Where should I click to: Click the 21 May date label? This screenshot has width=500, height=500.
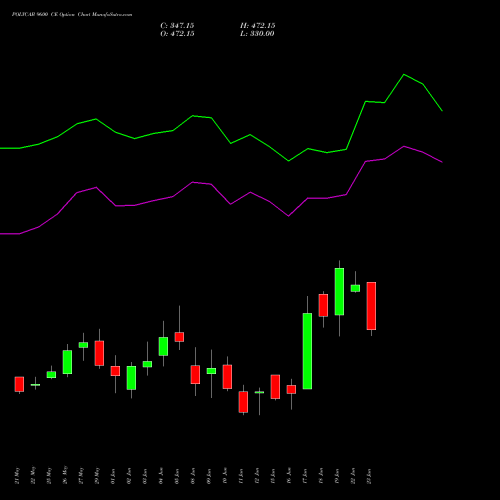pos(17,476)
